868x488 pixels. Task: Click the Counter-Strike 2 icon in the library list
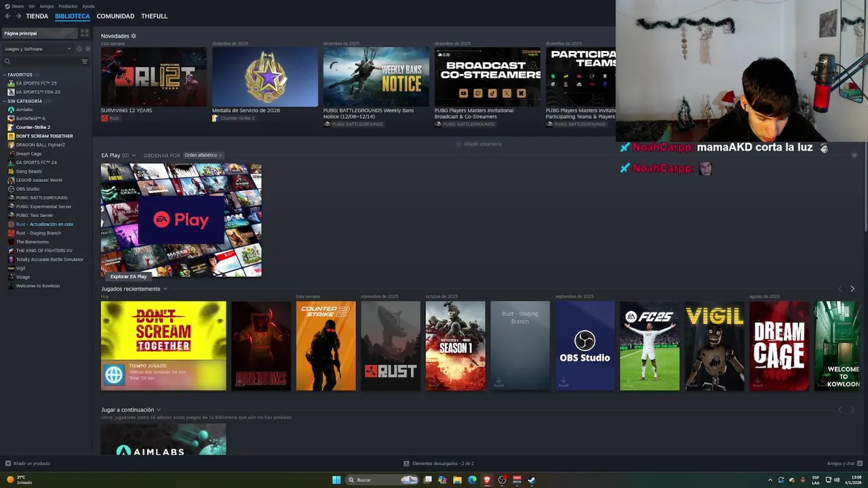(11, 127)
